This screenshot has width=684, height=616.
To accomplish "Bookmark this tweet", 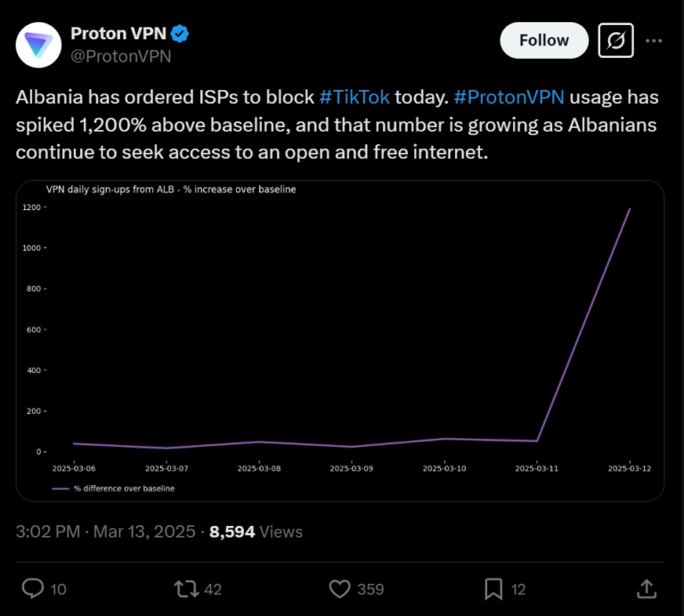I will (x=493, y=589).
